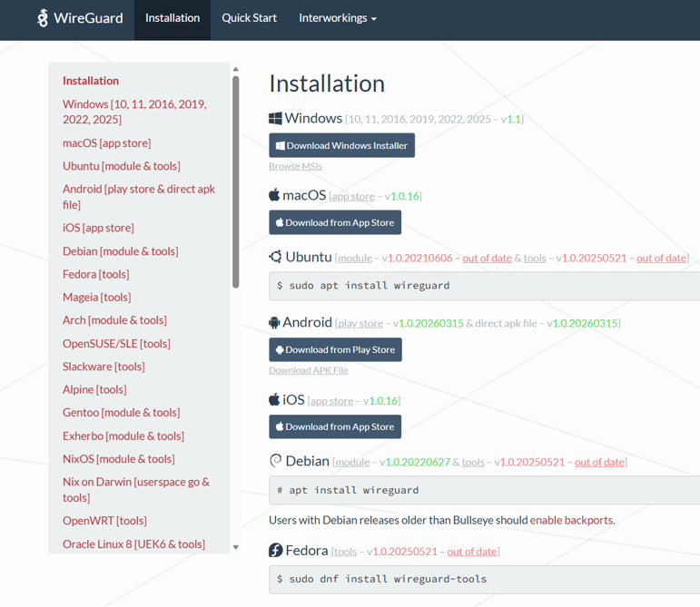Click the Fedora logo icon beside Fedora heading
700x607 pixels.
[275, 551]
